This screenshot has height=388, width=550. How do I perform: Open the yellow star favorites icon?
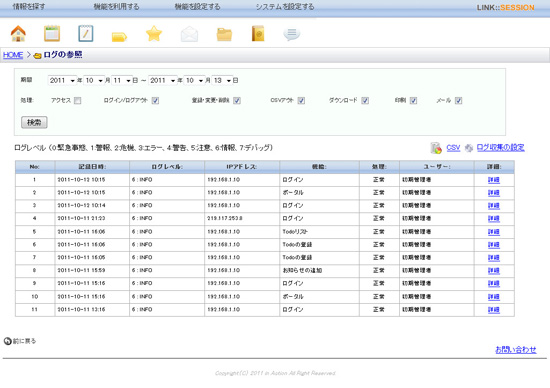[154, 34]
